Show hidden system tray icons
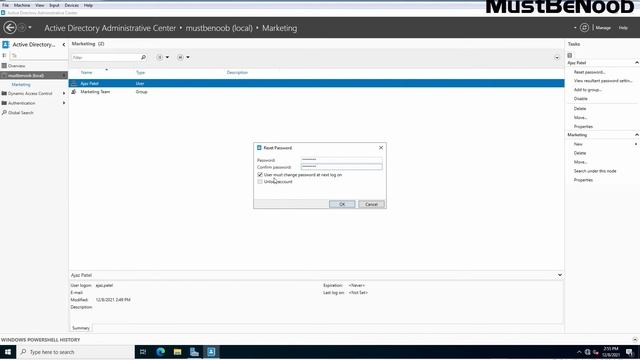This screenshot has width=640, height=360. click(x=579, y=352)
